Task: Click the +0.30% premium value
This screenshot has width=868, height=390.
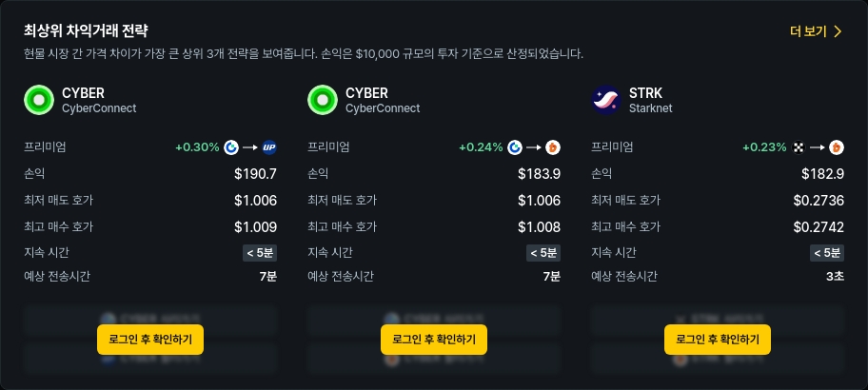Action: (197, 147)
